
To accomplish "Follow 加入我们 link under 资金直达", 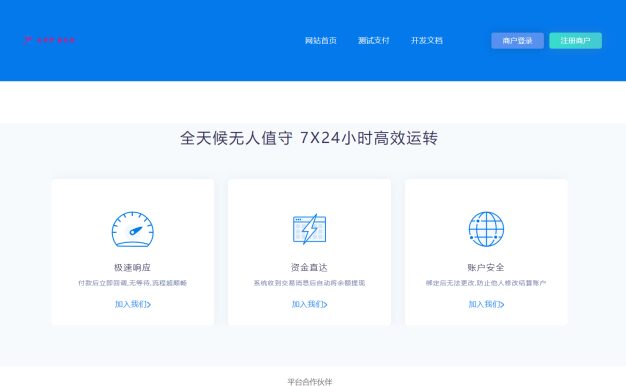I will (x=309, y=304).
